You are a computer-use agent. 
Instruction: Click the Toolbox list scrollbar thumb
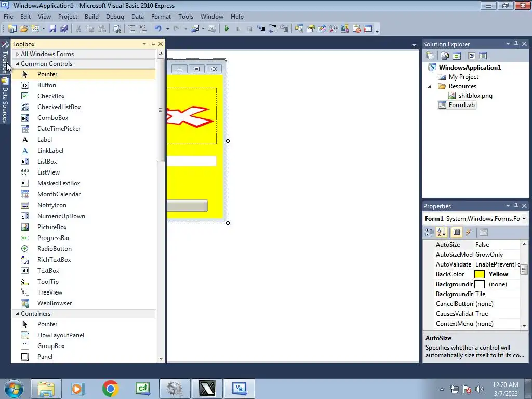161,110
